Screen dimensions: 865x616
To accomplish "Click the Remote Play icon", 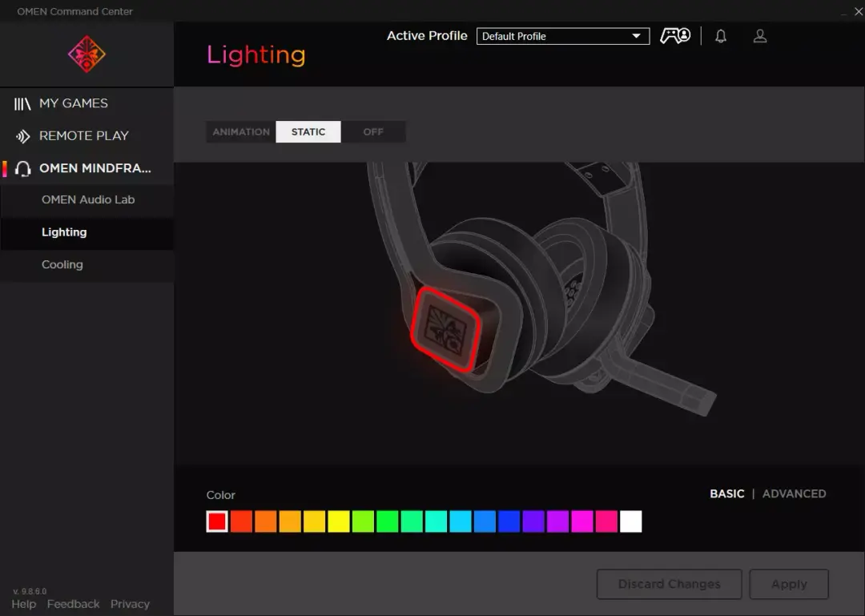I will [22, 136].
